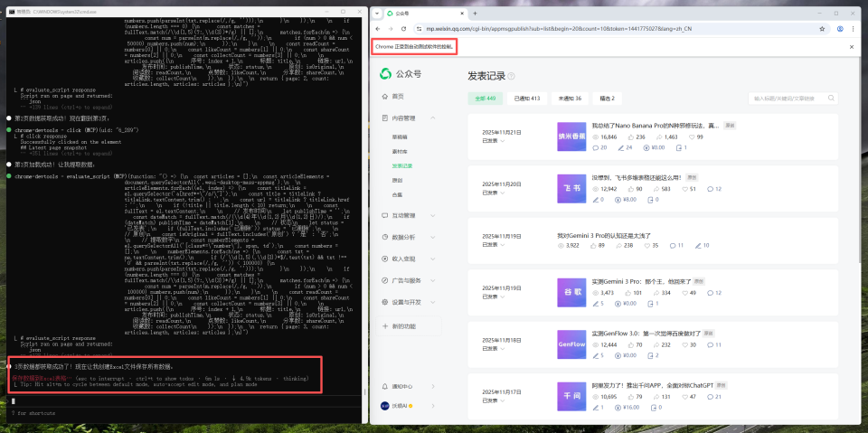Open the Chrome profile avatar
The height and width of the screenshot is (433, 868).
pyautogui.click(x=840, y=28)
